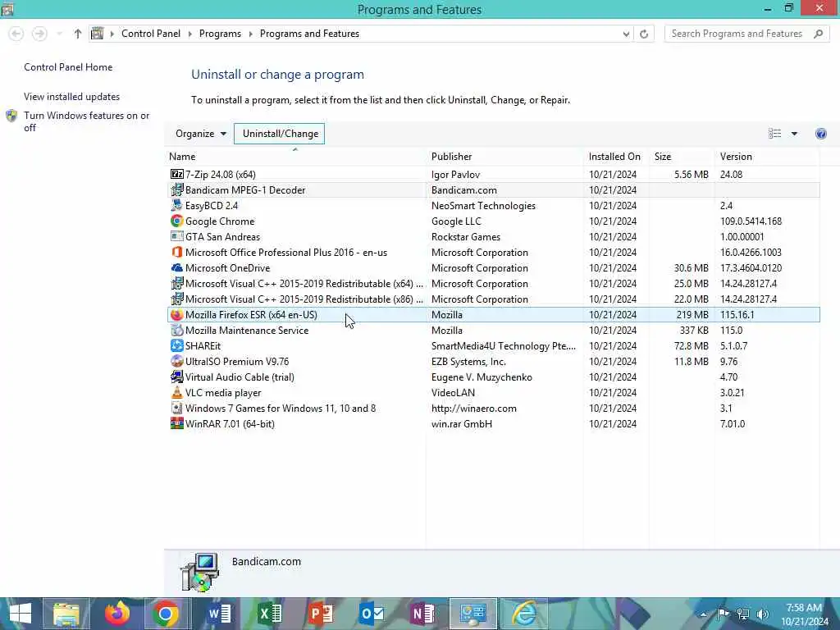Open OneNote from the taskbar
This screenshot has width=840, height=630.
pyautogui.click(x=422, y=614)
